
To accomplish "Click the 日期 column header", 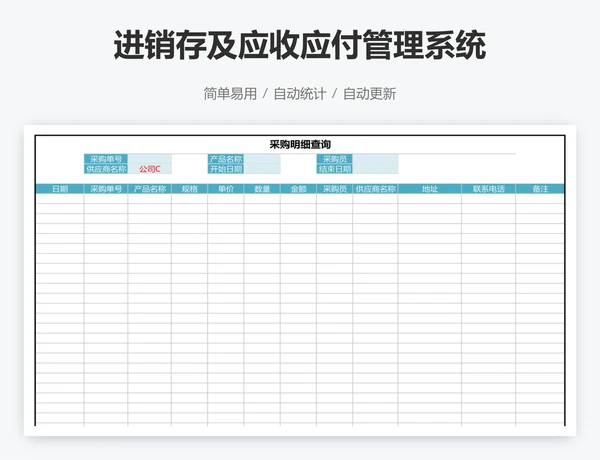I will [x=59, y=188].
